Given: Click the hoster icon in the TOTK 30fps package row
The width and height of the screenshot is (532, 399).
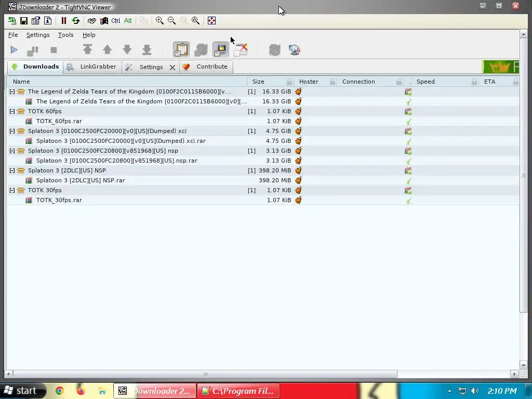Looking at the screenshot, I should (x=298, y=190).
